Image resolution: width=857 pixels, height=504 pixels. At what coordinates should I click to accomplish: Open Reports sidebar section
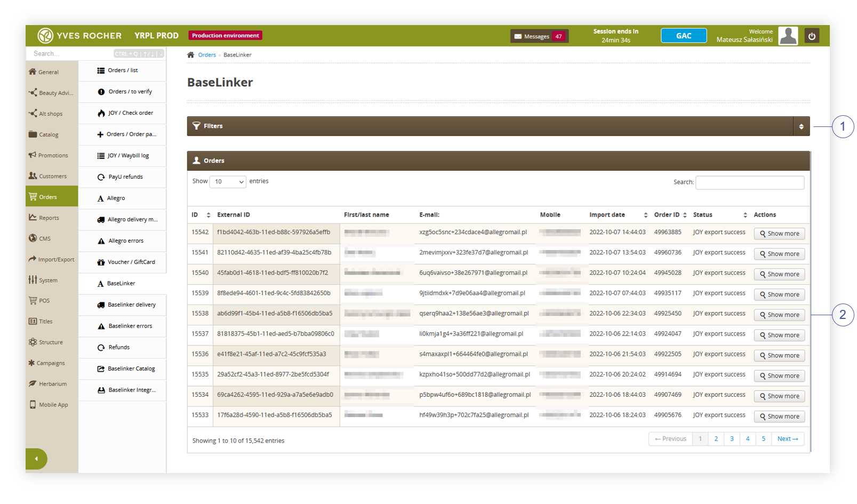click(x=52, y=218)
